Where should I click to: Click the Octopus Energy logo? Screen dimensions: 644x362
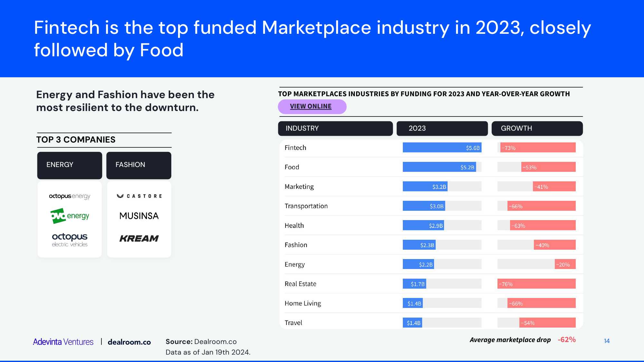pos(70,196)
